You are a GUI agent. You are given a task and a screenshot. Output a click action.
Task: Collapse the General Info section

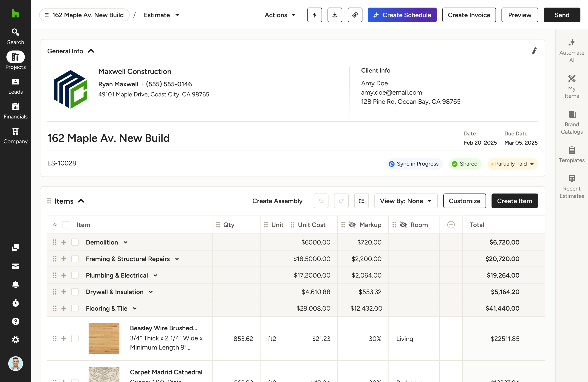click(91, 51)
